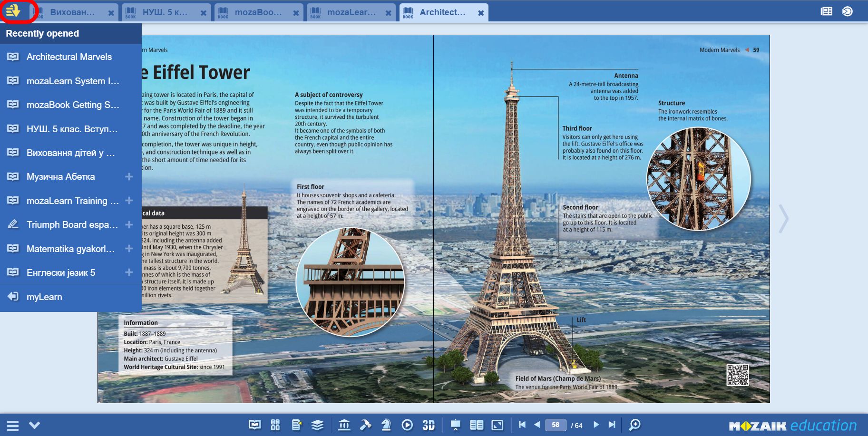Expand the Музична Абетка plus icon
The height and width of the screenshot is (436, 868).
tap(129, 177)
